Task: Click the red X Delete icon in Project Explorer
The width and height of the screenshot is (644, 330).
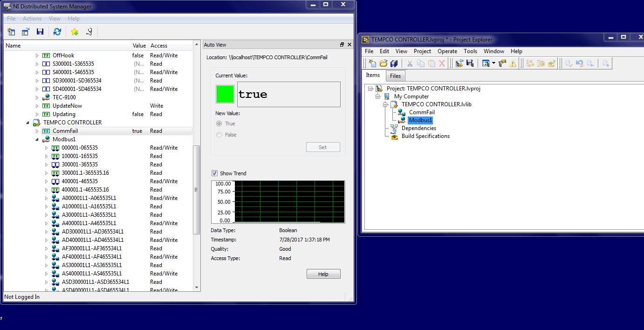Action: (442, 63)
